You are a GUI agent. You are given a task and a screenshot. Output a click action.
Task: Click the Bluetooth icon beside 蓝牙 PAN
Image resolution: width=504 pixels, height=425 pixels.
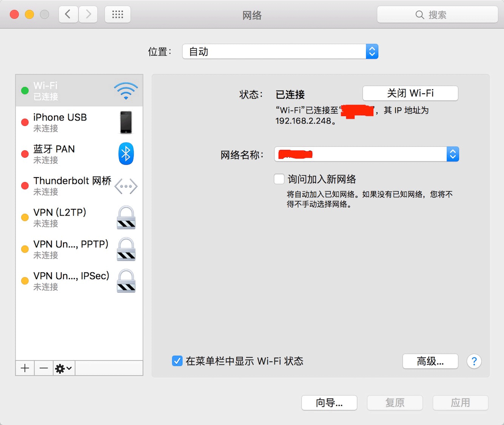click(126, 154)
